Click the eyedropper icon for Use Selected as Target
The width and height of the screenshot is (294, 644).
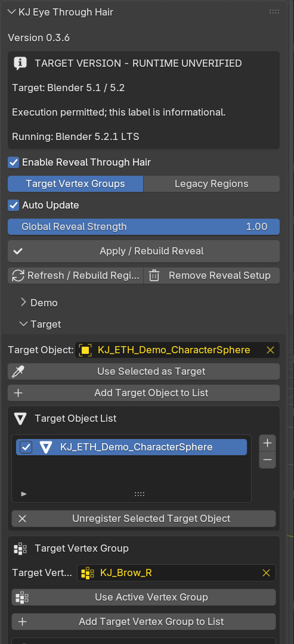tap(18, 371)
